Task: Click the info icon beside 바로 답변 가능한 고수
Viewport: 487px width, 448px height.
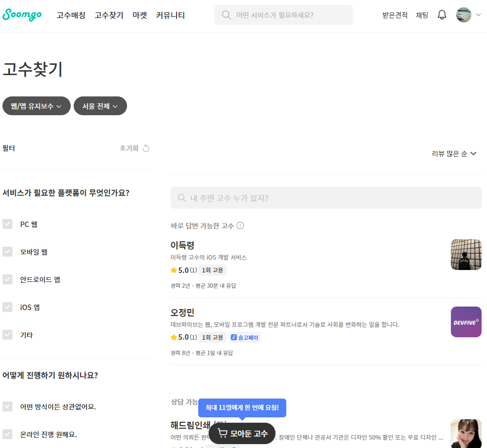Action: (240, 226)
